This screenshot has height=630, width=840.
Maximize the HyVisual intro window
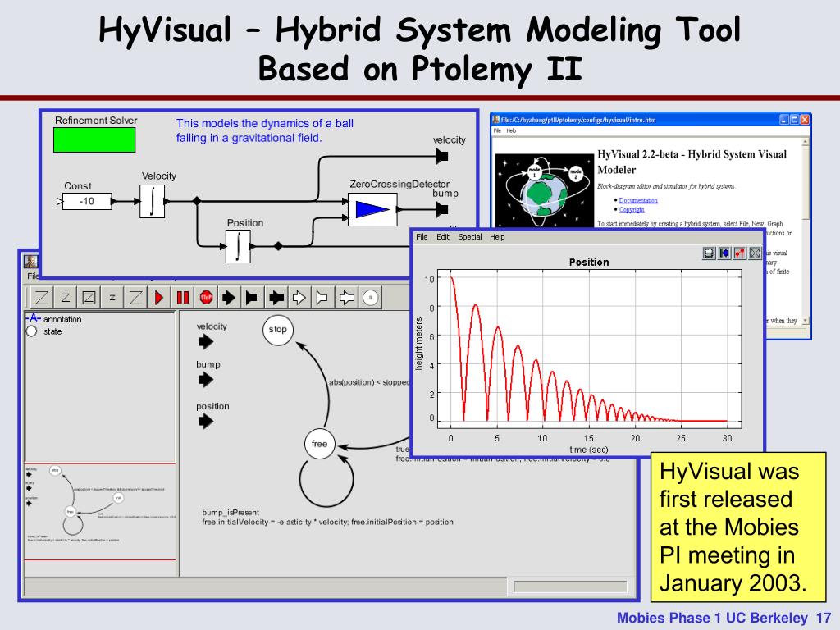tap(794, 120)
